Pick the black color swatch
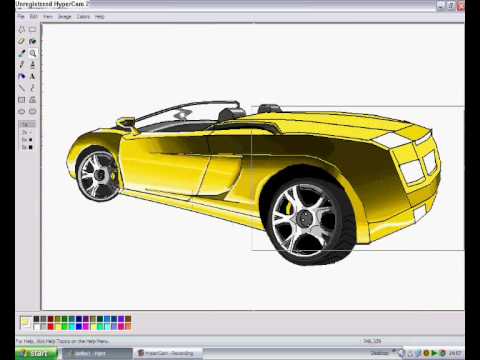This screenshot has width=480, height=360. coord(36,319)
